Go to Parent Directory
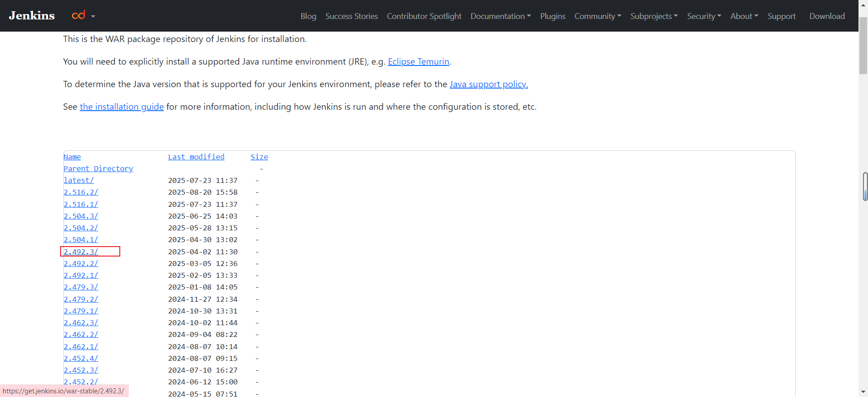Screen dimensions: 868x397 [99, 168]
